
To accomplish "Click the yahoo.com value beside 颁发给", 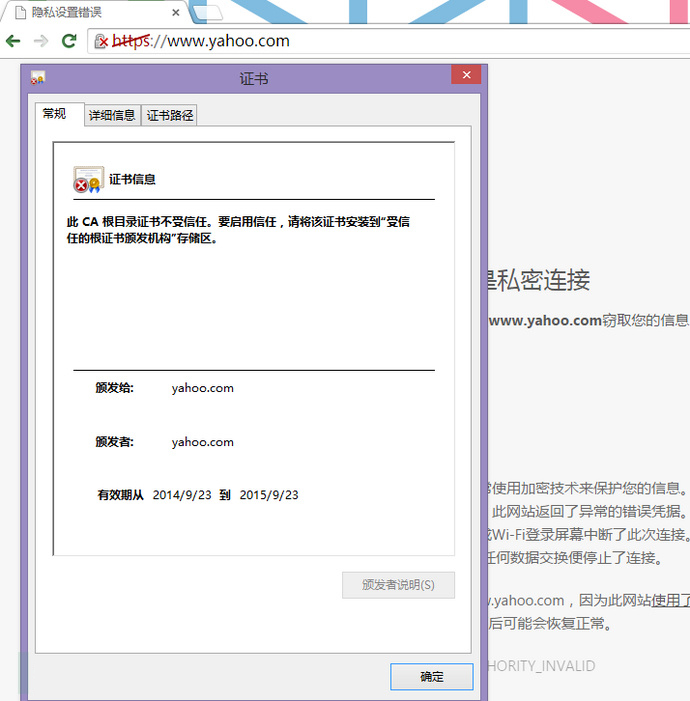I will click(x=203, y=388).
